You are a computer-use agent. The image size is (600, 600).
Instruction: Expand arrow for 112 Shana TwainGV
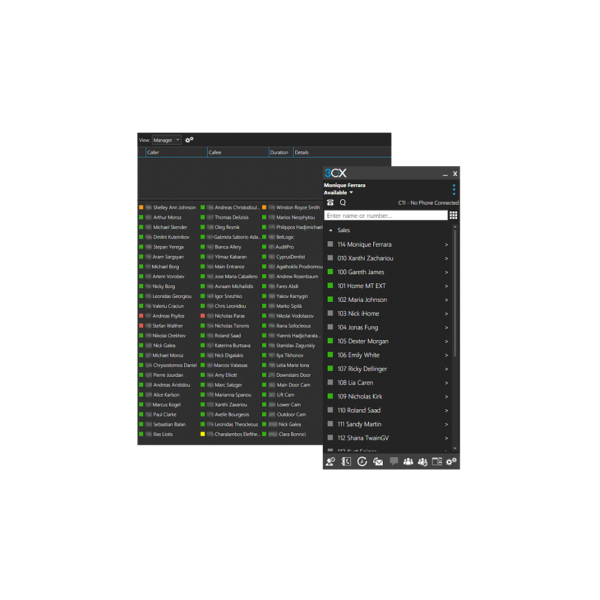(446, 438)
